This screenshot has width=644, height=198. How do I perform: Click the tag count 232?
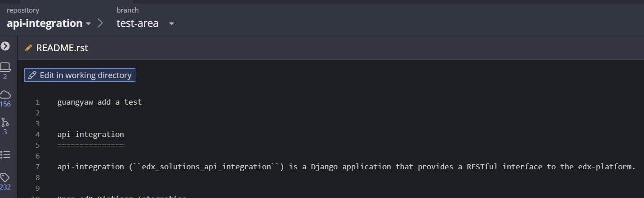(5, 187)
